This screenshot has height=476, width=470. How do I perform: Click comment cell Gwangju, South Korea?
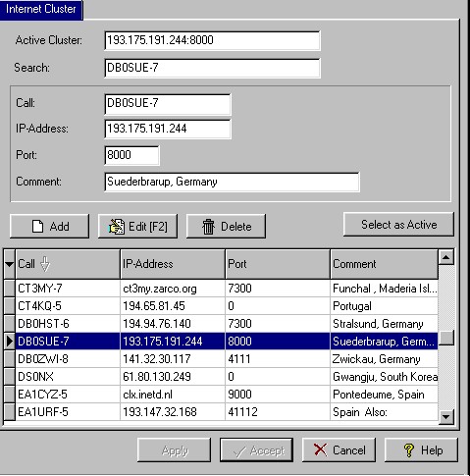click(385, 377)
